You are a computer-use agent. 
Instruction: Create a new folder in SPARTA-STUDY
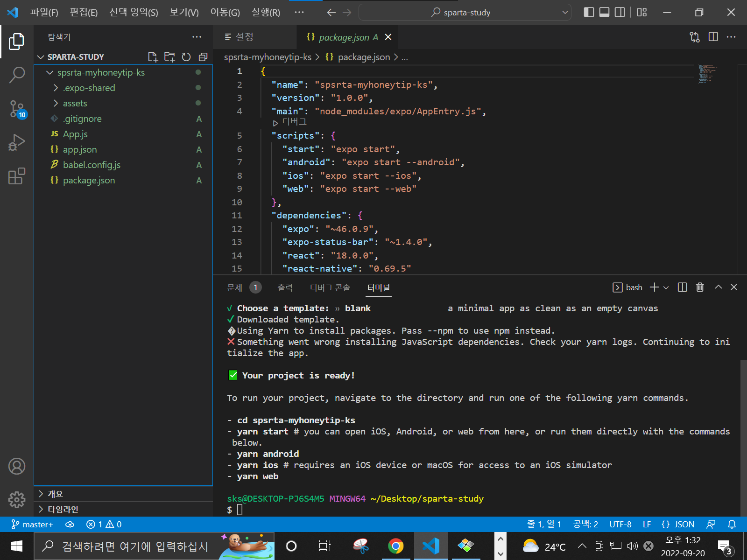[x=169, y=57]
